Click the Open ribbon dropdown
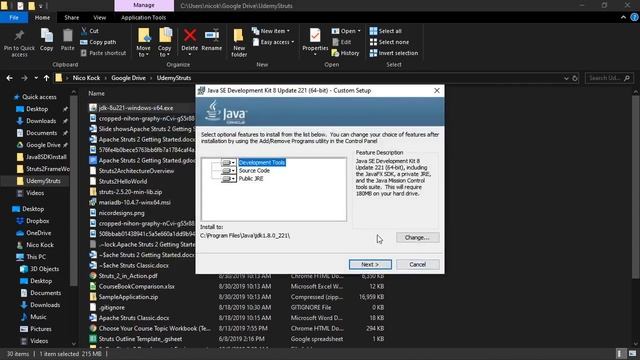 pos(346,31)
